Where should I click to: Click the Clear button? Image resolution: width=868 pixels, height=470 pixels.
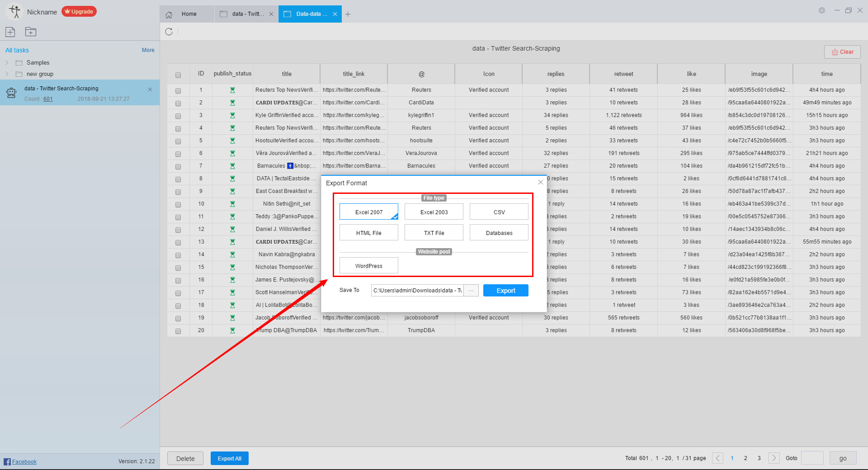[842, 52]
